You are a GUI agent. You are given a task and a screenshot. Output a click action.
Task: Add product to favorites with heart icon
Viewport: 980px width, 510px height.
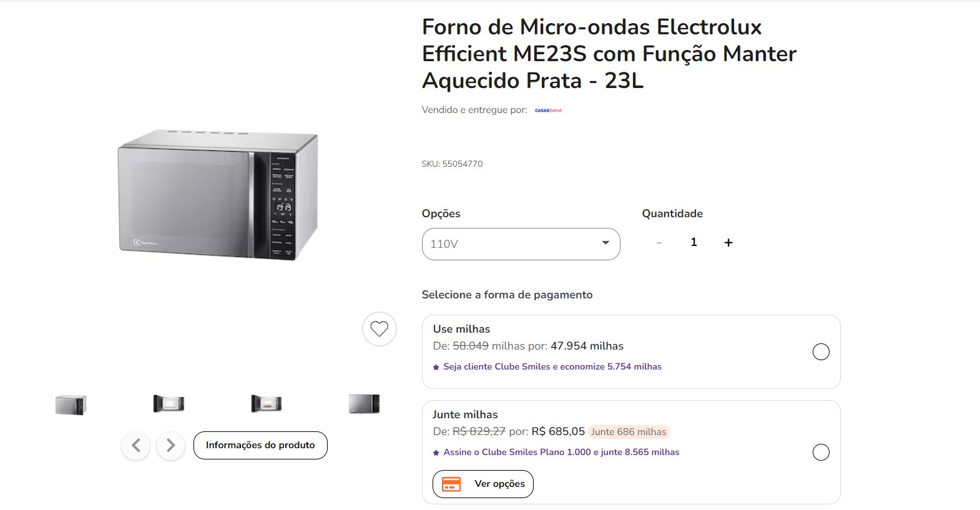click(380, 328)
